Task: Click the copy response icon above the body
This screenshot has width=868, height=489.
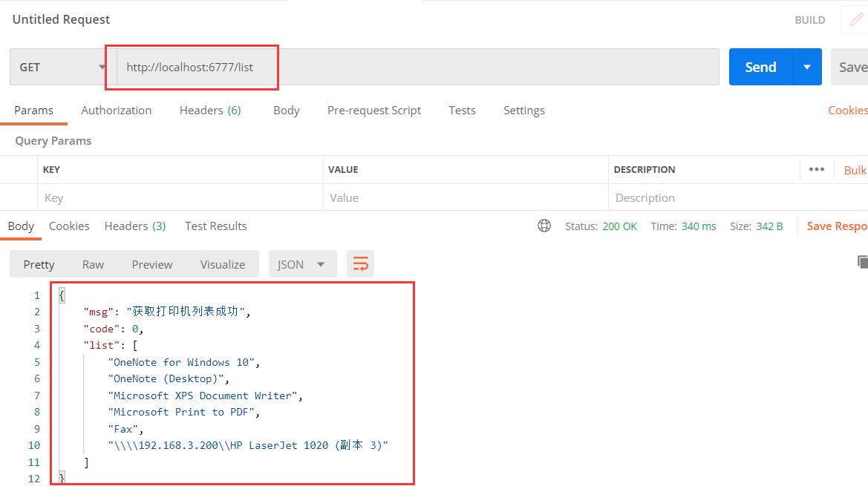Action: coord(861,262)
